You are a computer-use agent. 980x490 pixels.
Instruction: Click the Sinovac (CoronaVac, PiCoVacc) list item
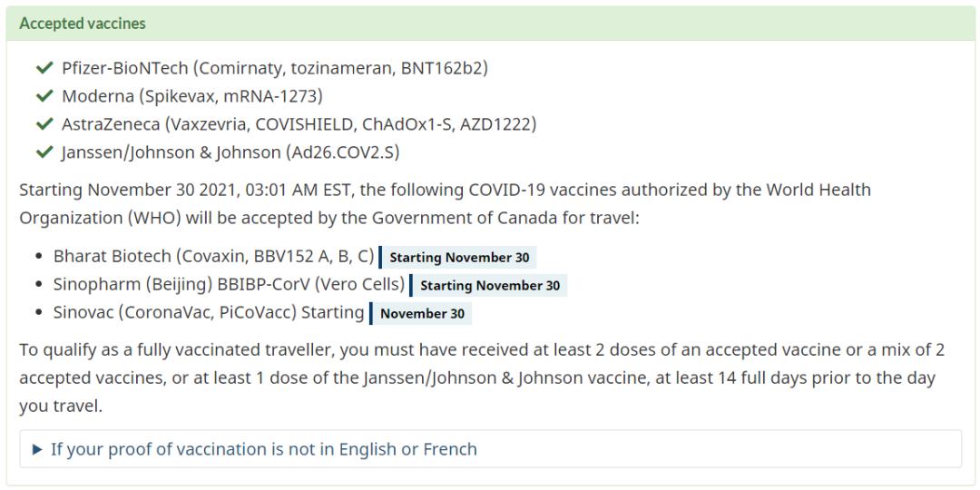tap(209, 313)
